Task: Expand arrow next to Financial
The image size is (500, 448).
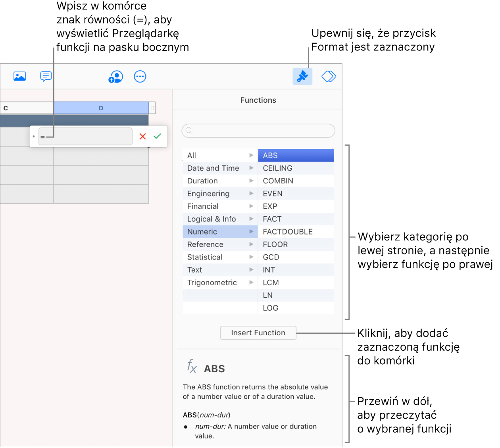Action: click(x=251, y=206)
